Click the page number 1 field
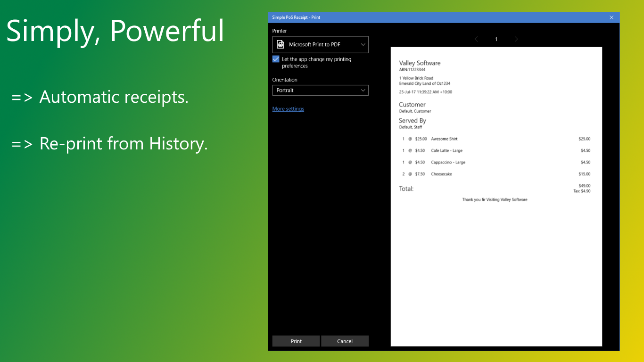This screenshot has height=362, width=644. pyautogui.click(x=496, y=39)
